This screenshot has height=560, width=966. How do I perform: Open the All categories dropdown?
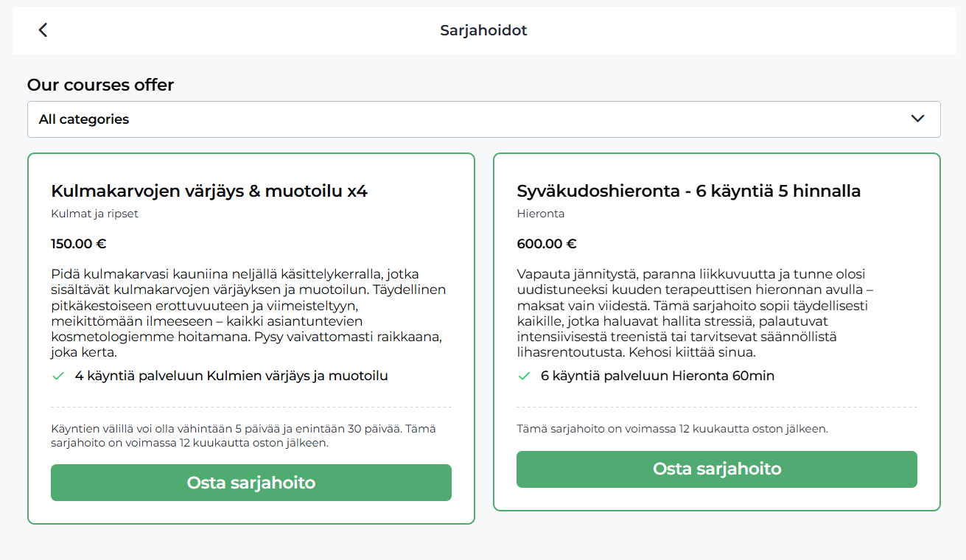[483, 119]
